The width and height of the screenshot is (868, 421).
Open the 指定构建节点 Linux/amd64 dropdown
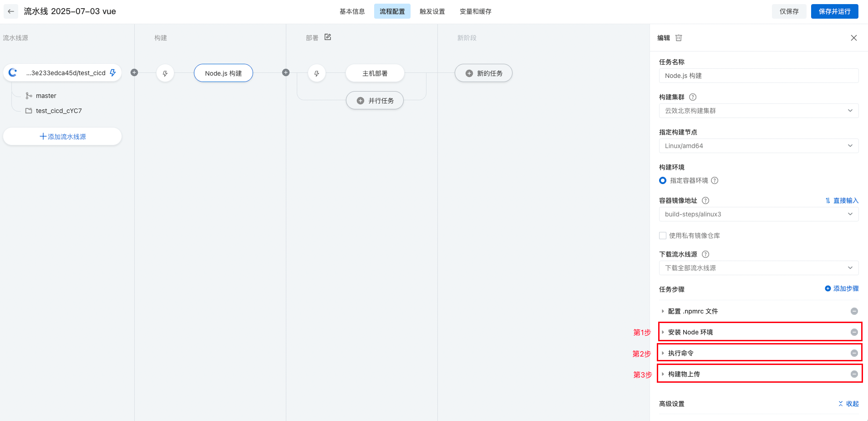[758, 146]
